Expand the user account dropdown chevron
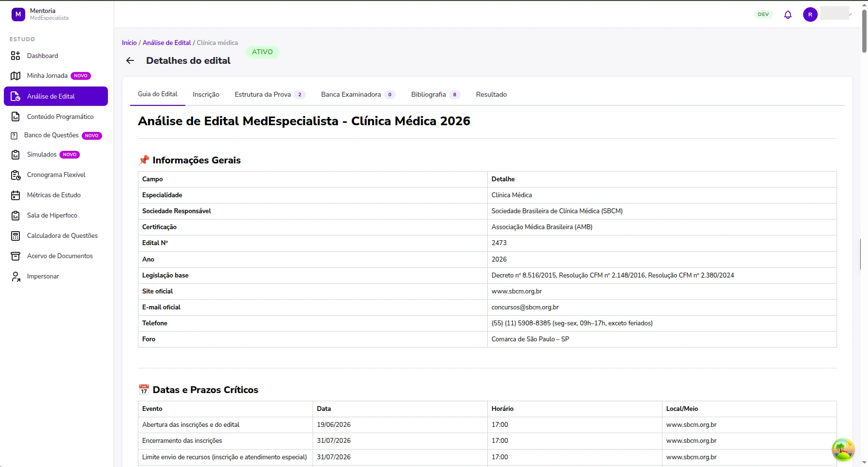Screen dimensions: 868x467 coord(850,15)
